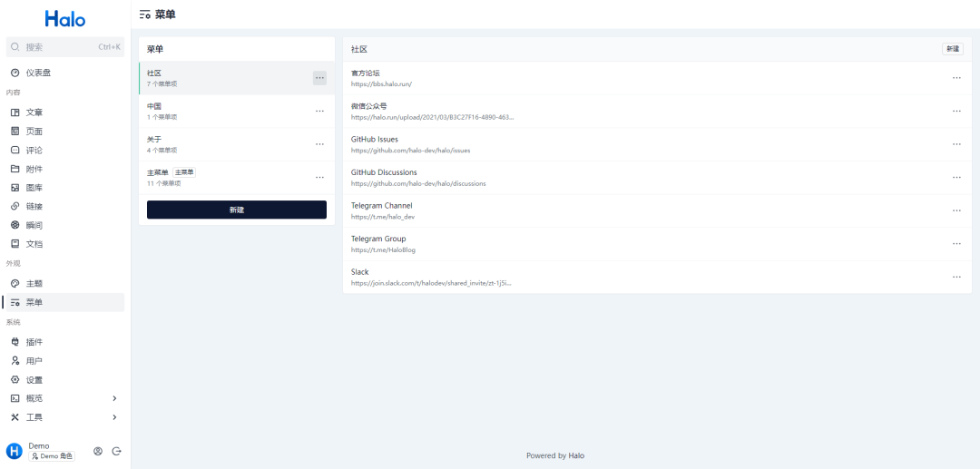Image resolution: width=980 pixels, height=469 pixels.
Task: Click the articles icon in sidebar
Action: pyautogui.click(x=15, y=112)
